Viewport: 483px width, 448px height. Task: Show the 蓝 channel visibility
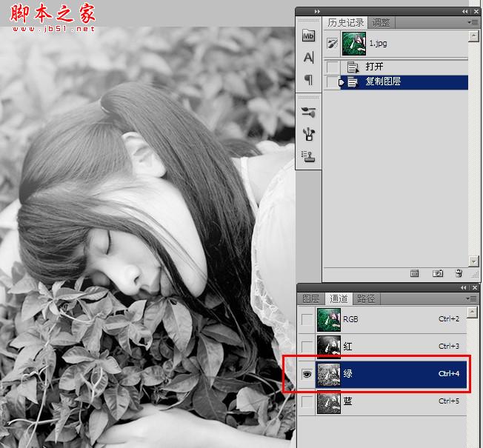[x=307, y=401]
